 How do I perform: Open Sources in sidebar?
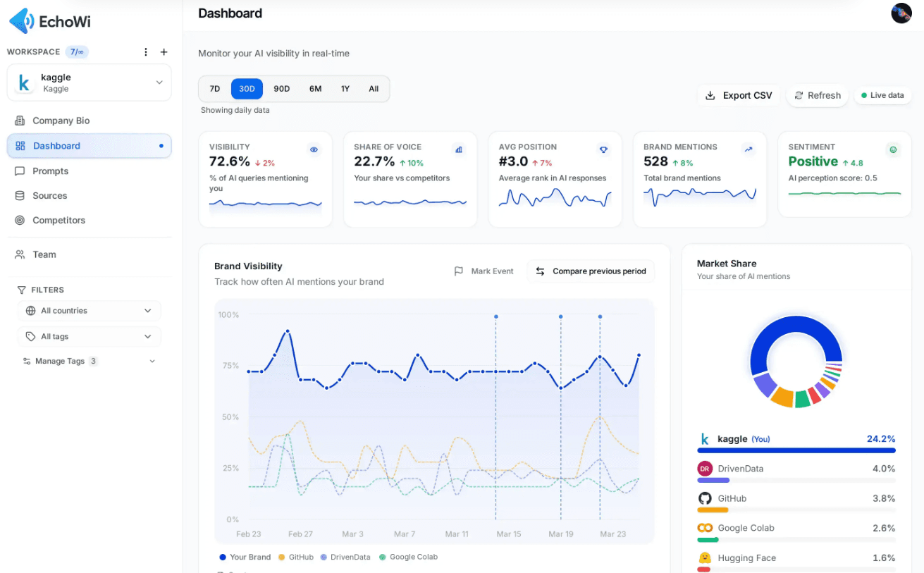click(x=90, y=196)
